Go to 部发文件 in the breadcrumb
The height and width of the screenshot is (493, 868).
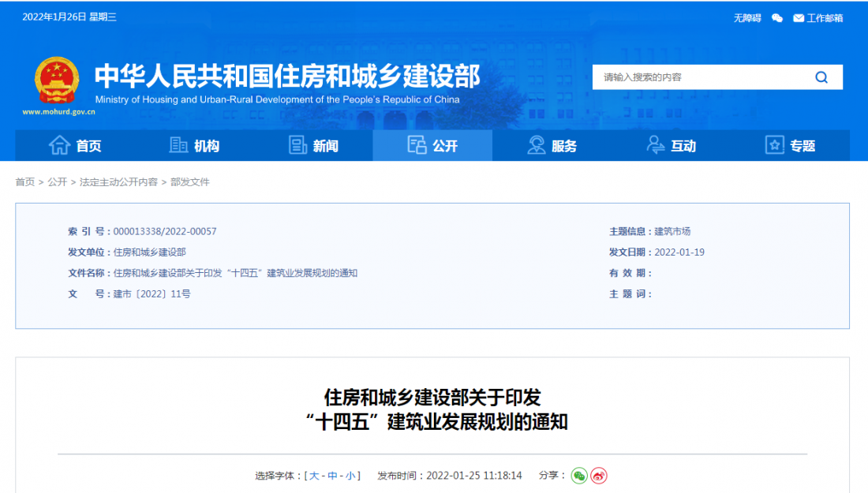tap(190, 182)
